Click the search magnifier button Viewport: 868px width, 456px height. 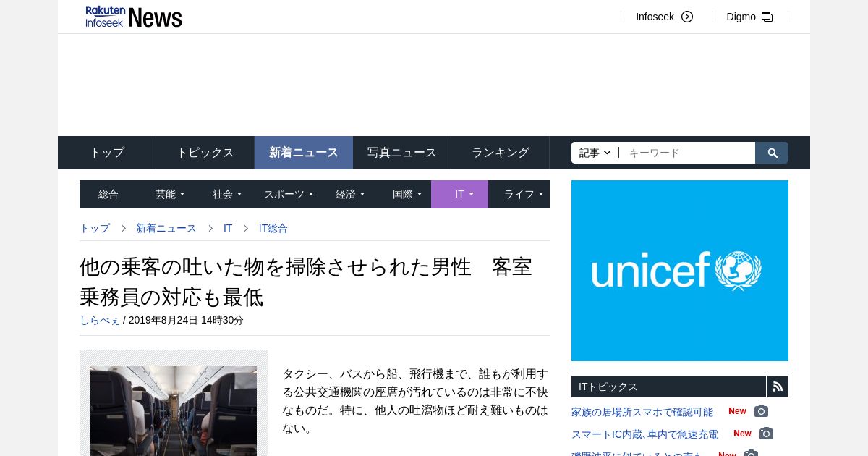pyautogui.click(x=772, y=153)
